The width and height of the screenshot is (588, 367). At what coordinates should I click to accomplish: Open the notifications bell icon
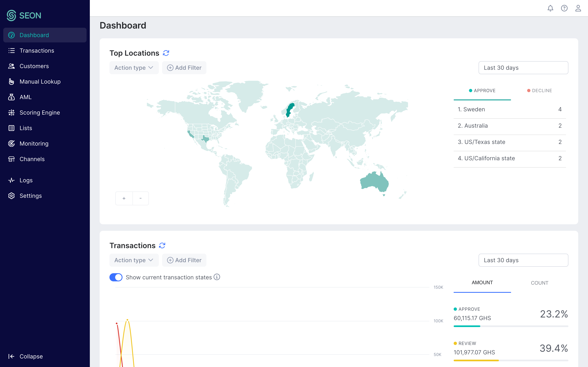click(550, 8)
